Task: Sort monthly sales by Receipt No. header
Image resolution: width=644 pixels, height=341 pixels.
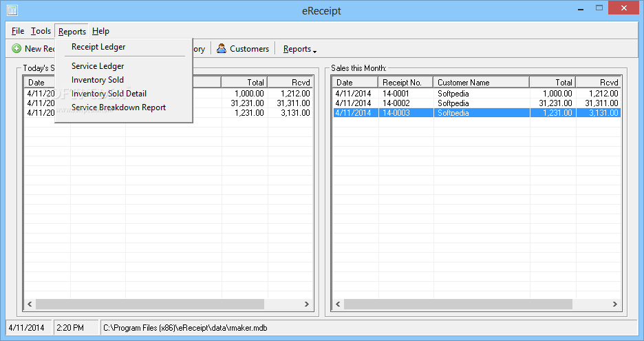Action: 406,82
